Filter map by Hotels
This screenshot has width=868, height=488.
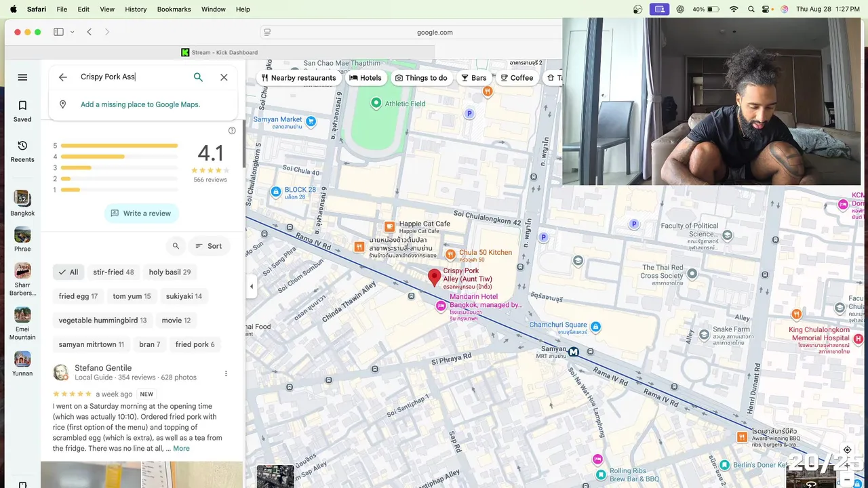coord(366,78)
